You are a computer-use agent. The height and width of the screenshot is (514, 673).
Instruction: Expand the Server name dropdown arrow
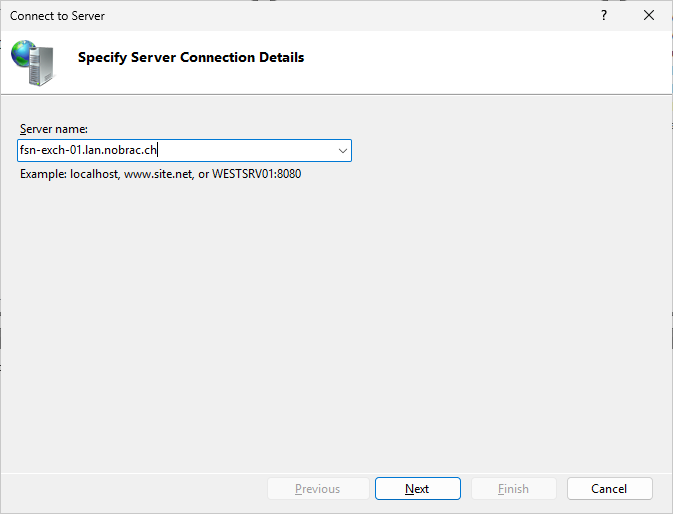coord(343,151)
